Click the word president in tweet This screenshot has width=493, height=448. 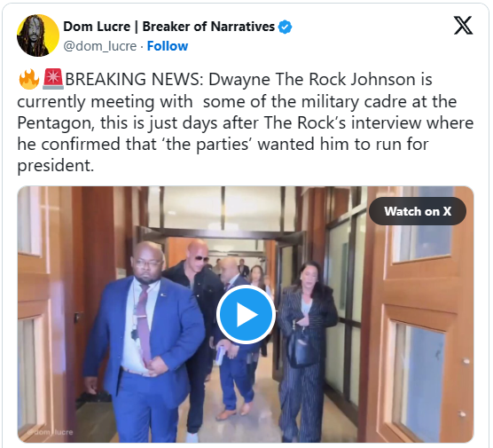click(55, 166)
